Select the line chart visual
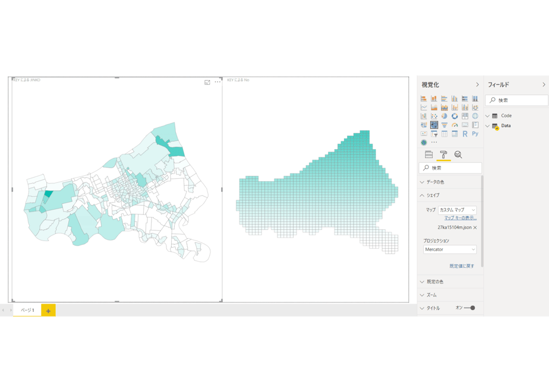The height and width of the screenshot is (392, 549). point(424,107)
